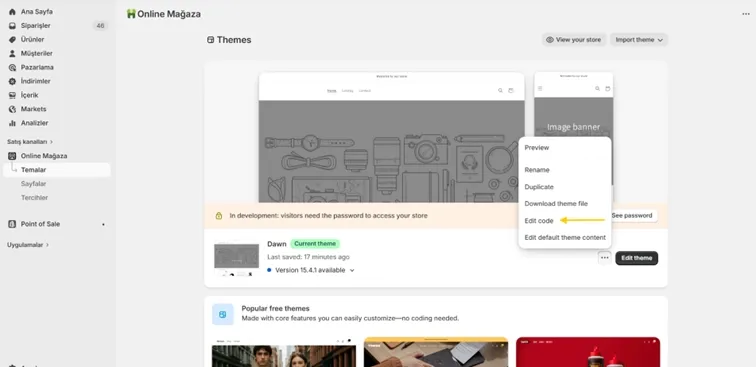Click the Müşteriler person icon

click(12, 54)
